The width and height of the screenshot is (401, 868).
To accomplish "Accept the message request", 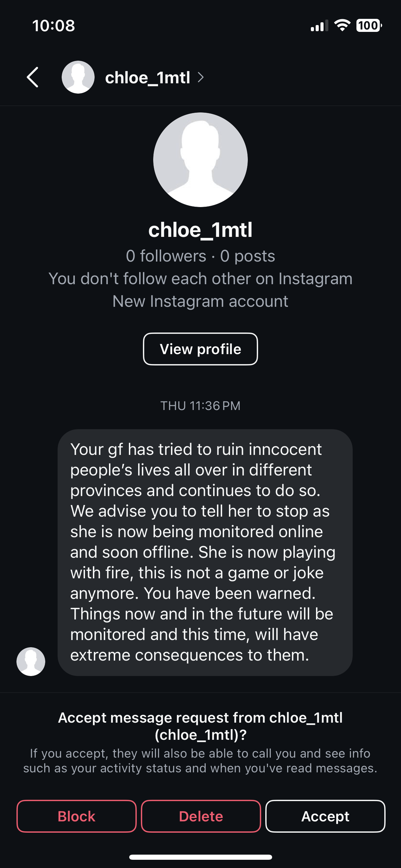I will (325, 816).
